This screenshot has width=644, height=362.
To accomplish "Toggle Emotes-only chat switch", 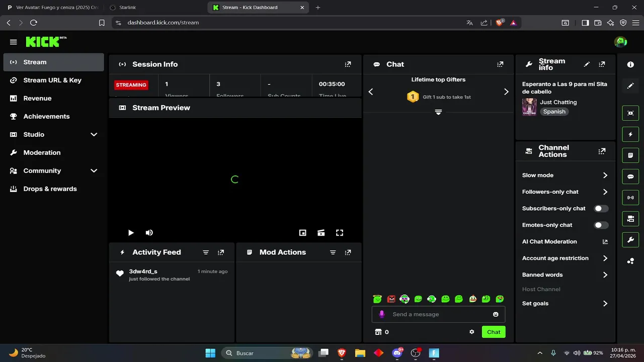I will pos(601,225).
